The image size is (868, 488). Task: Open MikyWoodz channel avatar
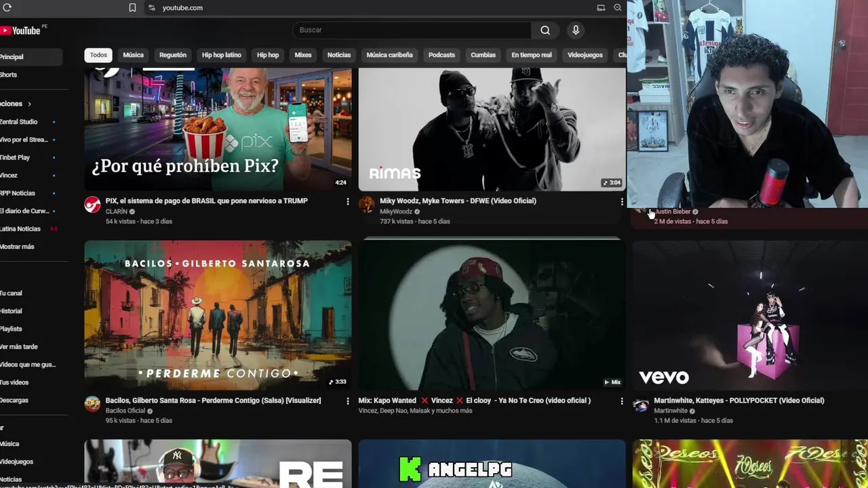366,205
